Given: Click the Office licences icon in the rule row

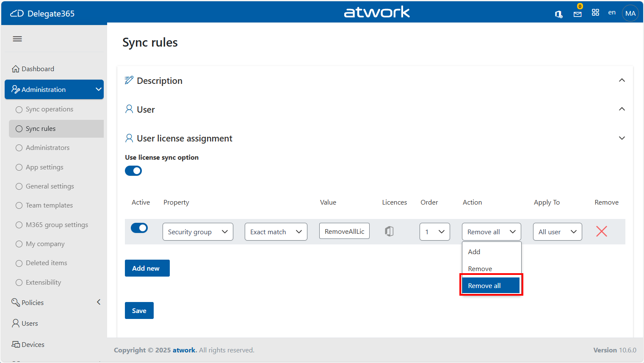Looking at the screenshot, I should click(x=389, y=231).
